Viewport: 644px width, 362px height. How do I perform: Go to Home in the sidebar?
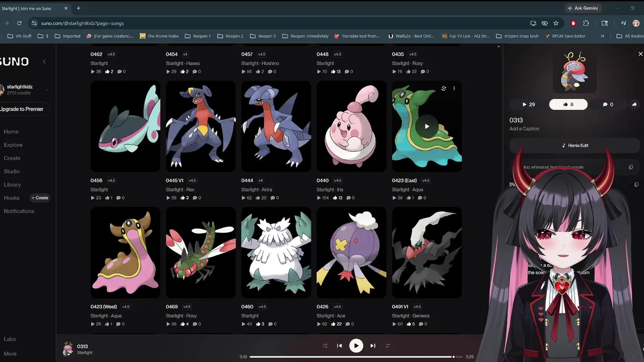click(x=11, y=132)
